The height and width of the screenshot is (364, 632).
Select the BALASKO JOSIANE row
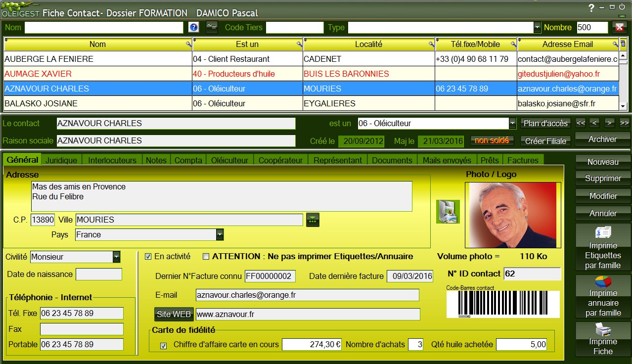(311, 103)
